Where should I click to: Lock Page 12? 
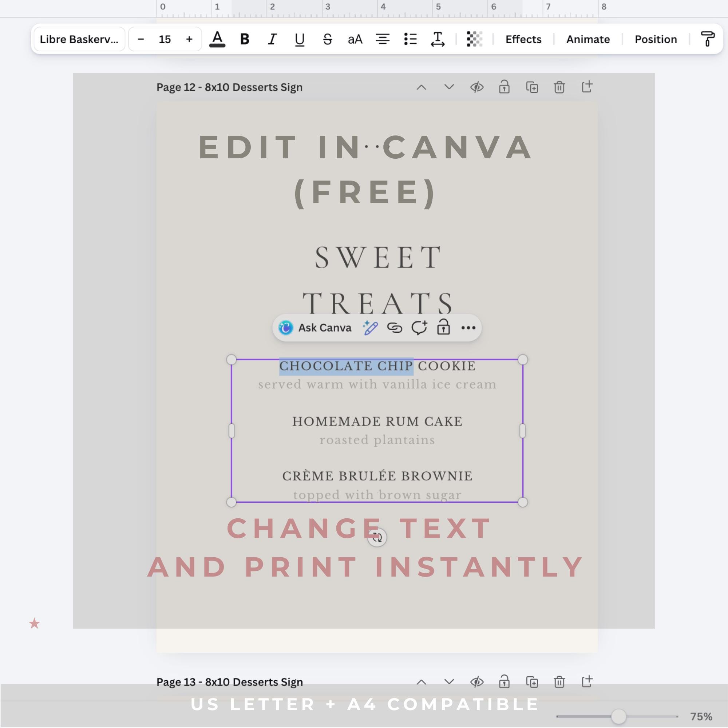click(x=504, y=87)
